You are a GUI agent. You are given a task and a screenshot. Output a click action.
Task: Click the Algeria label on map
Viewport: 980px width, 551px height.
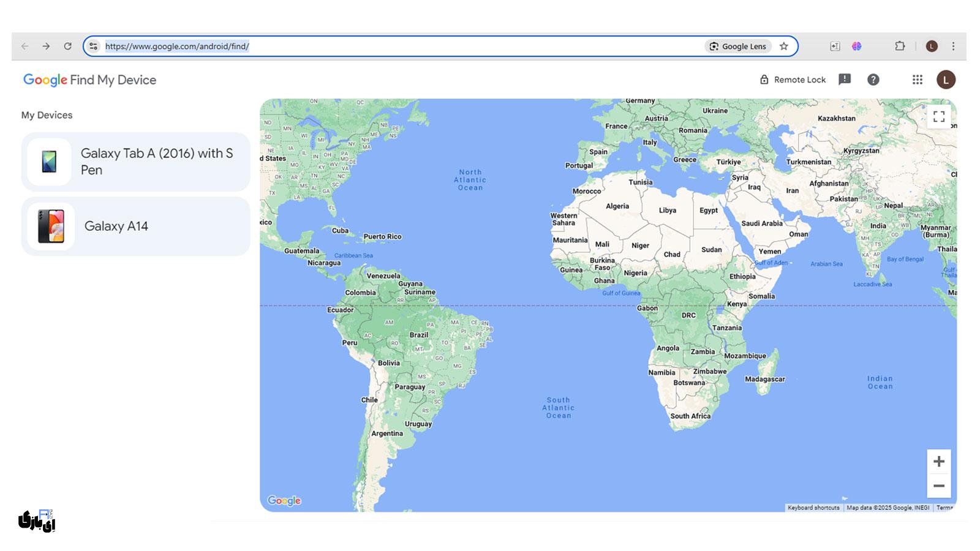pyautogui.click(x=617, y=206)
